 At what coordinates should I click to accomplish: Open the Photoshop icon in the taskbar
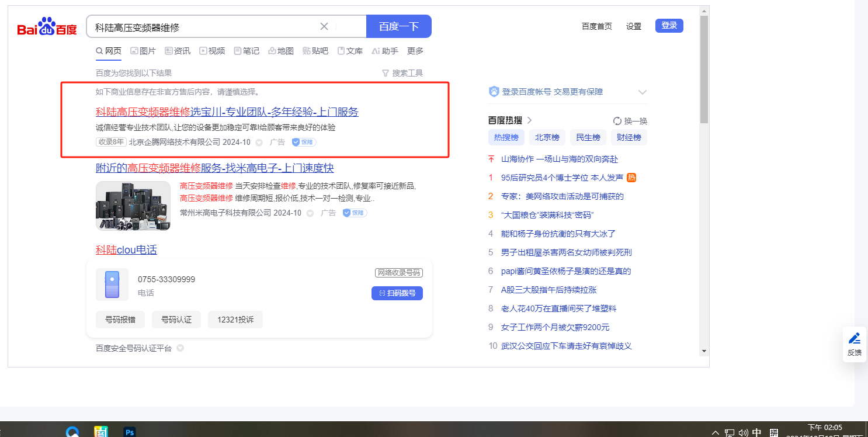point(130,432)
